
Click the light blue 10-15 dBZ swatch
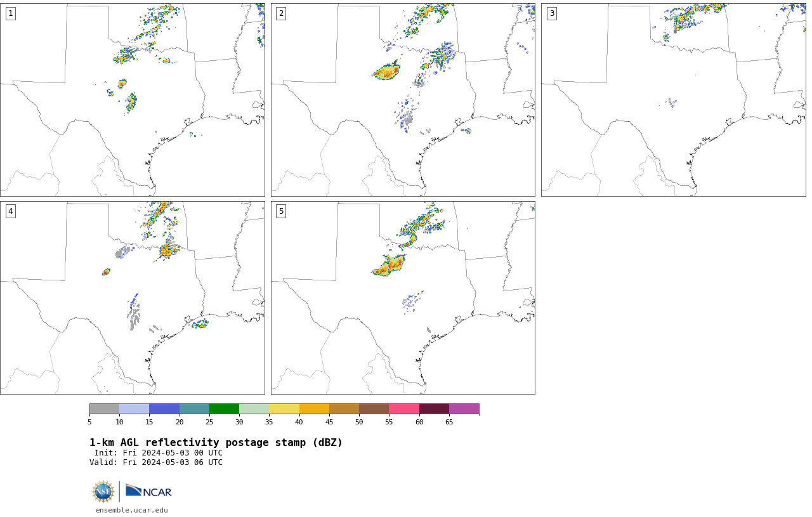point(134,409)
